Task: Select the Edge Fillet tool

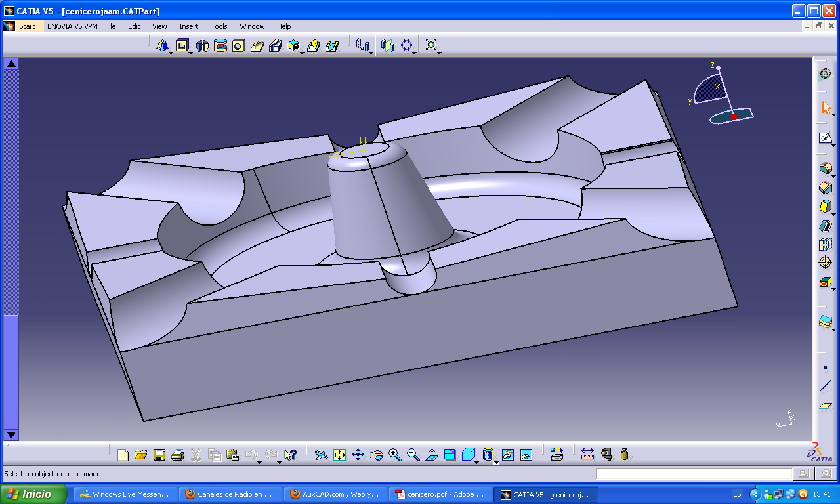Action: [x=826, y=169]
